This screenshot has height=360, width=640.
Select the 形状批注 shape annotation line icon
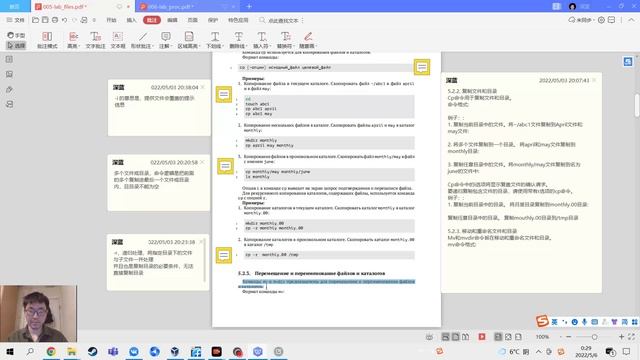click(x=143, y=37)
